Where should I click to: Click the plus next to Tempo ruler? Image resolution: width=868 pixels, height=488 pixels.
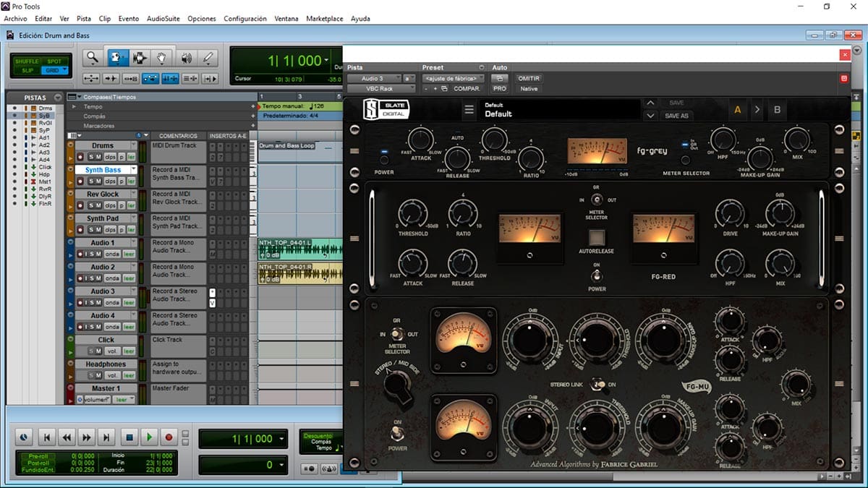253,106
